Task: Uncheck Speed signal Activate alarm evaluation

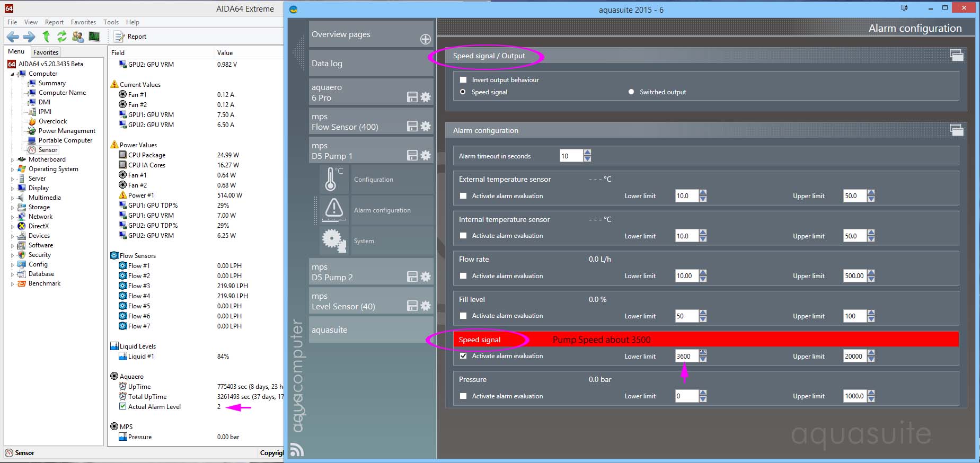Action: point(463,356)
